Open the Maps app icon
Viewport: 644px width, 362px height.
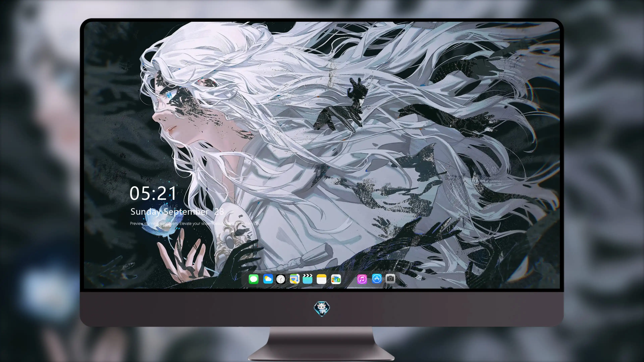[x=294, y=279]
